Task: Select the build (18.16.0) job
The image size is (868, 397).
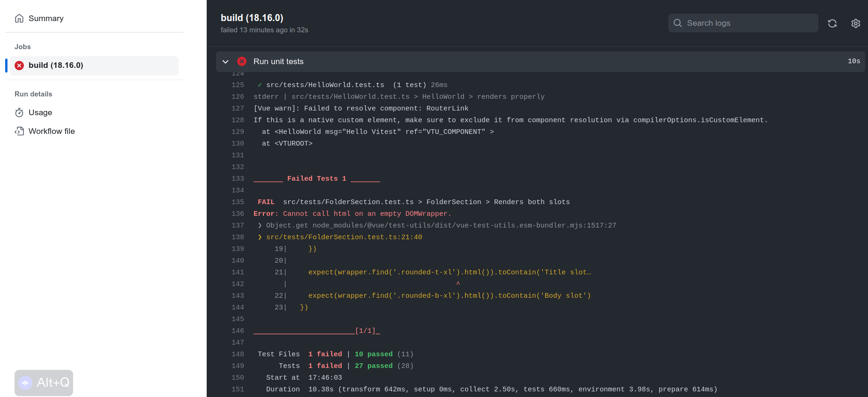Action: pos(94,66)
